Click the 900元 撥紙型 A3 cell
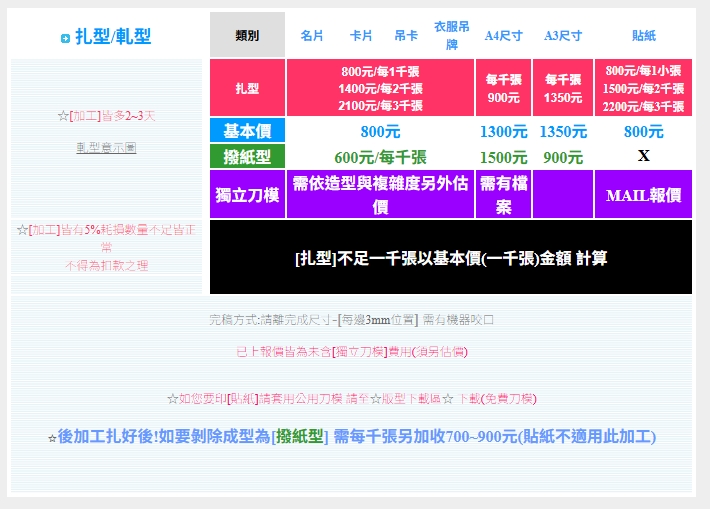Viewport: 710px width, 509px height. (563, 158)
